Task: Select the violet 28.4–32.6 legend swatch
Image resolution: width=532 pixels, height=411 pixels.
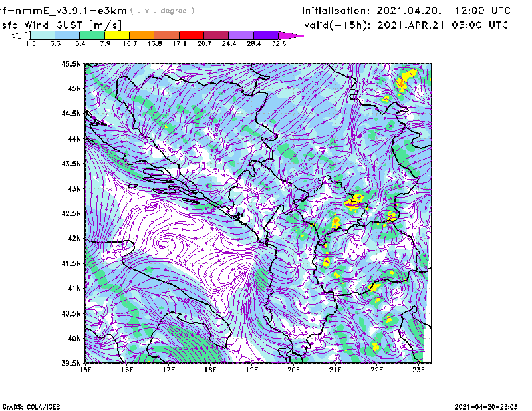Action: click(266, 35)
